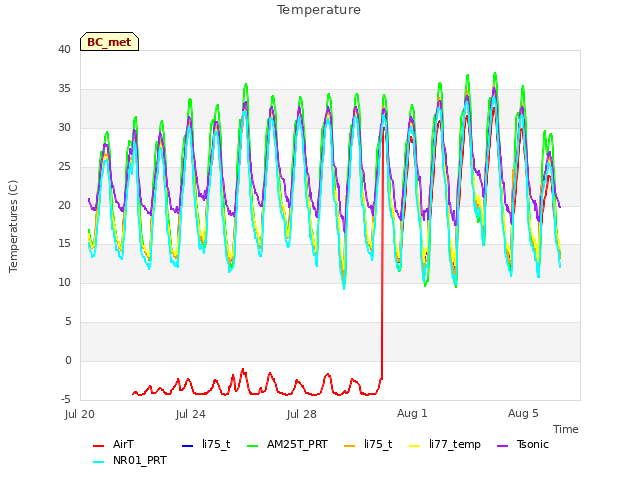The image size is (640, 480).
Task: Click the red AirT legend swatch
Action: [x=98, y=446]
